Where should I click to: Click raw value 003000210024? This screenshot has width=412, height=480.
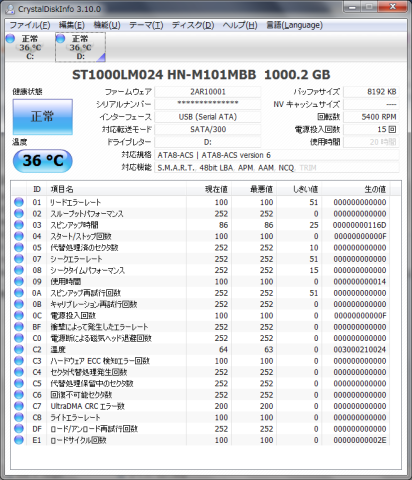point(360,350)
